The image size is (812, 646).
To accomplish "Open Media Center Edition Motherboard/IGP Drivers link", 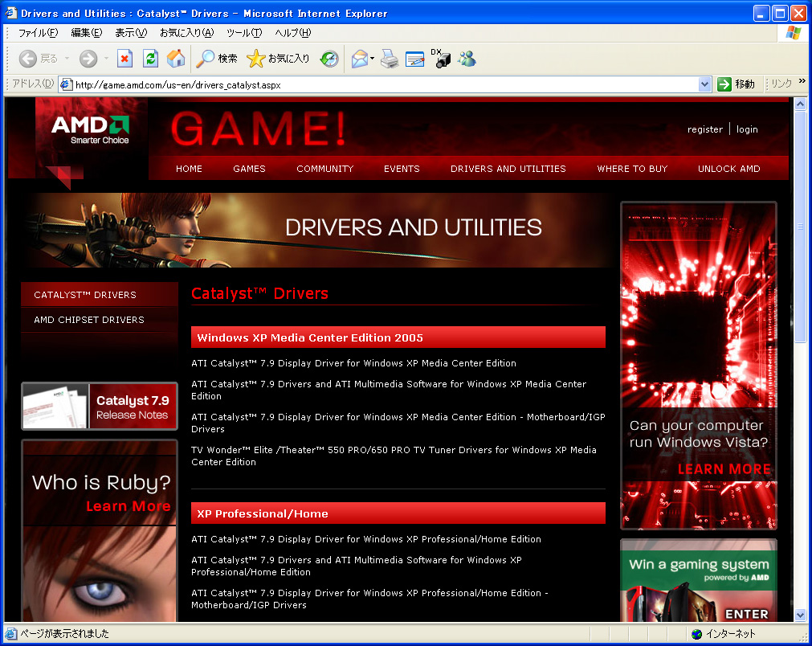I will pos(398,423).
